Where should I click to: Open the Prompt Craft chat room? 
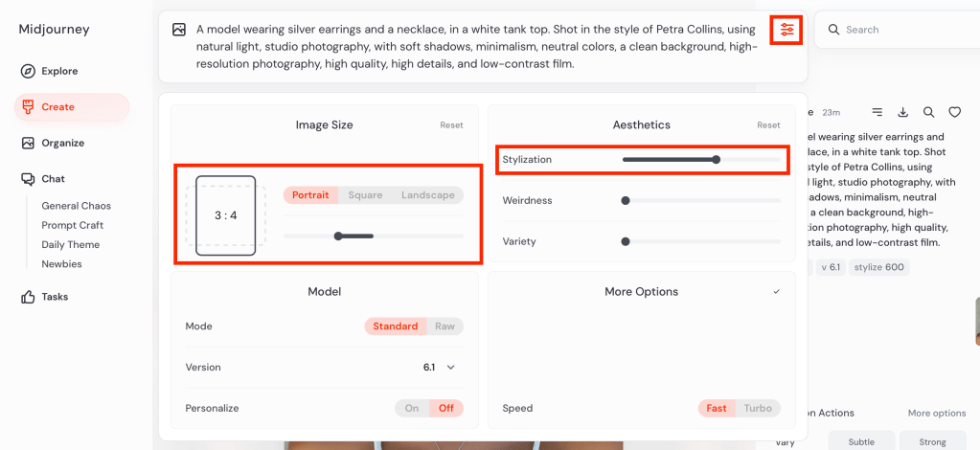pos(72,225)
